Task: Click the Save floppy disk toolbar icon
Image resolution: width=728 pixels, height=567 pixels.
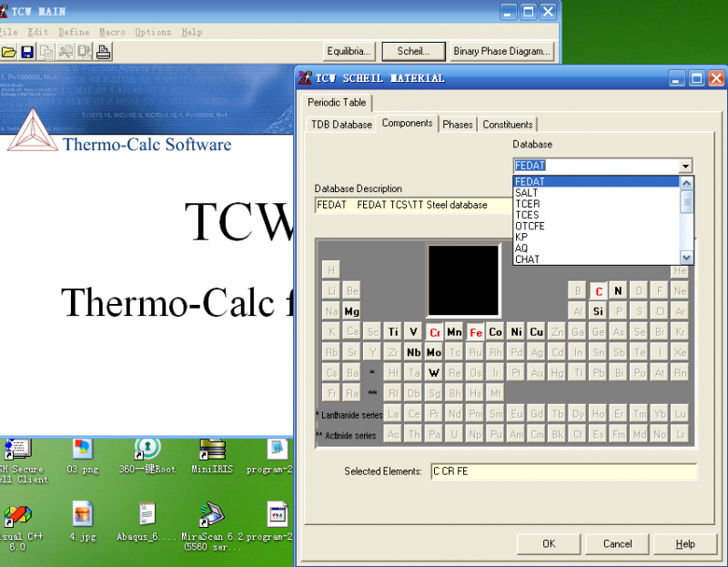Action: pyautogui.click(x=27, y=52)
